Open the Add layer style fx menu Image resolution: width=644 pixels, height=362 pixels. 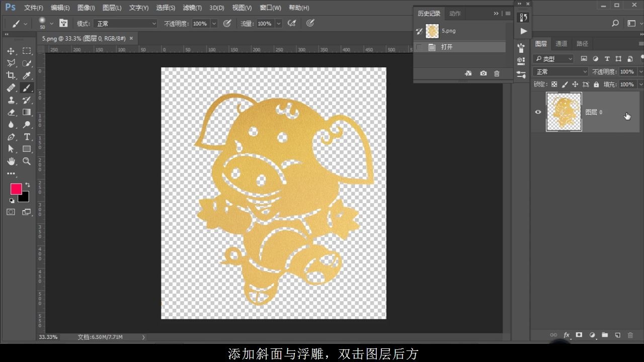point(566,335)
